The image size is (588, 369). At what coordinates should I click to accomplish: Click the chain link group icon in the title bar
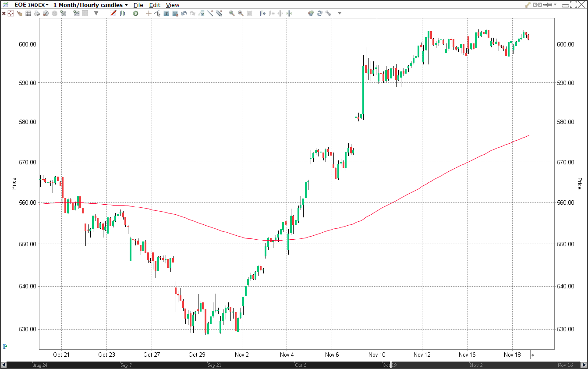tap(537, 5)
